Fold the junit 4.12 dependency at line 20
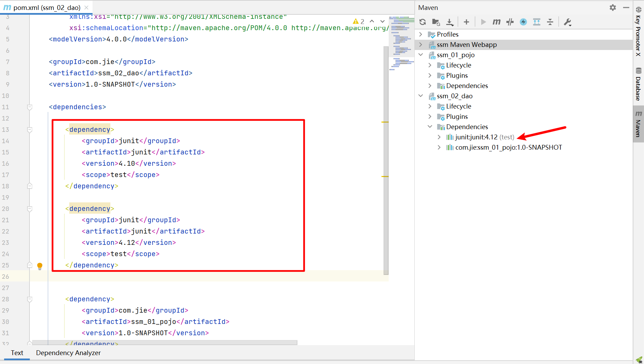 [30, 209]
